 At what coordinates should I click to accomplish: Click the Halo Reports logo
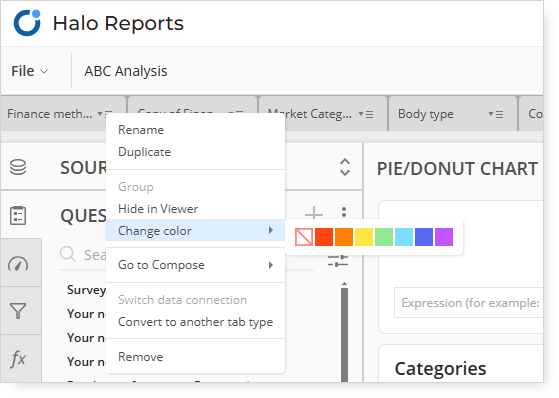point(27,23)
